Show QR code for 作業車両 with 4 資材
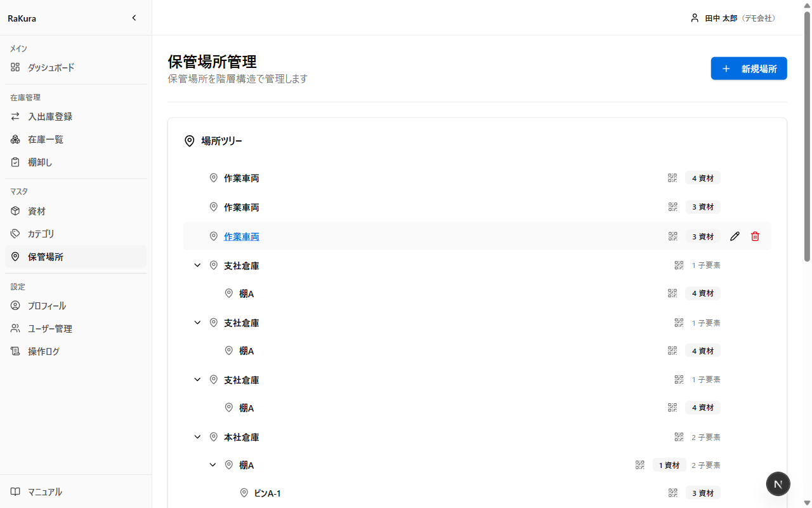 tap(673, 178)
